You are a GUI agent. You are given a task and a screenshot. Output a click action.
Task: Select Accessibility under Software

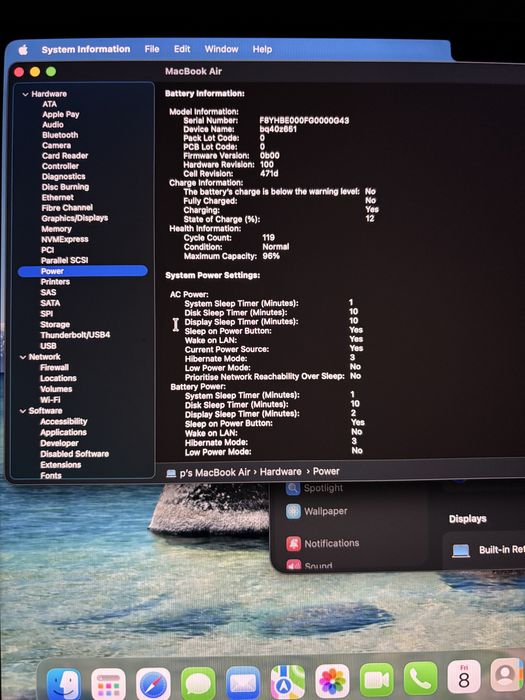coord(64,421)
